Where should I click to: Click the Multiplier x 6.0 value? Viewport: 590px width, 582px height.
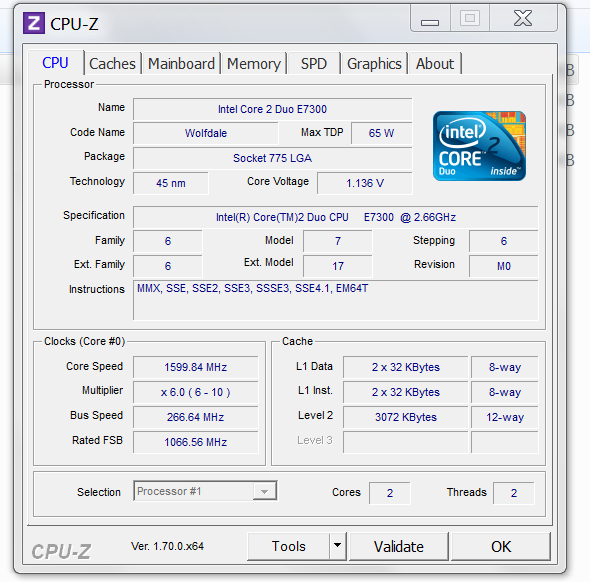coord(196,392)
